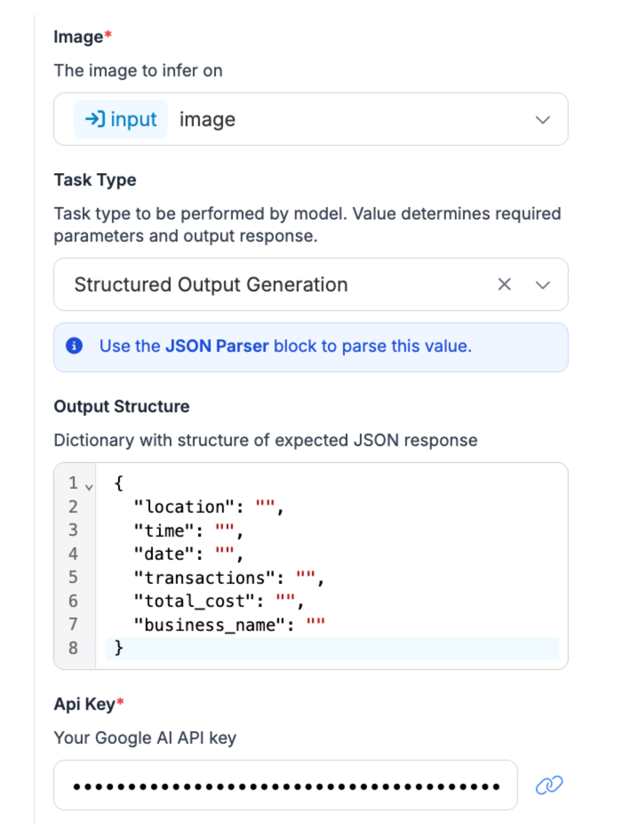
Task: Collapse JSON block with line 1 fold arrow
Action: (x=89, y=487)
